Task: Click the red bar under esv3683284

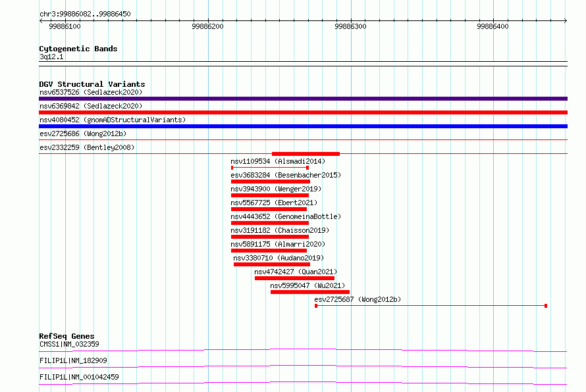Action: pyautogui.click(x=271, y=182)
